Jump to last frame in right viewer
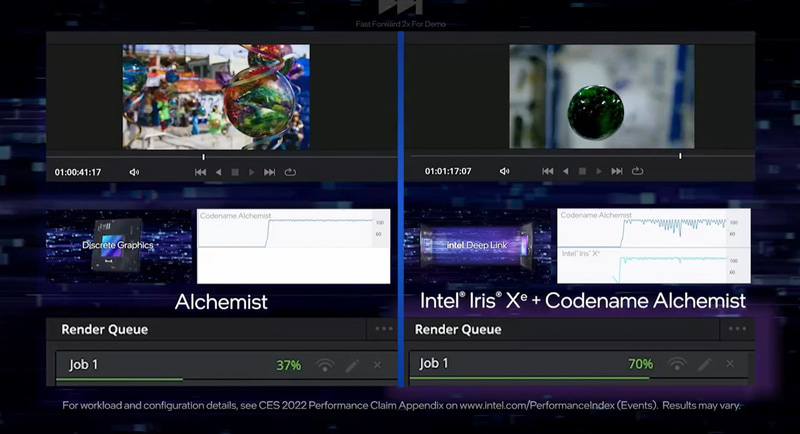Image resolution: width=800 pixels, height=434 pixels. 617,171
